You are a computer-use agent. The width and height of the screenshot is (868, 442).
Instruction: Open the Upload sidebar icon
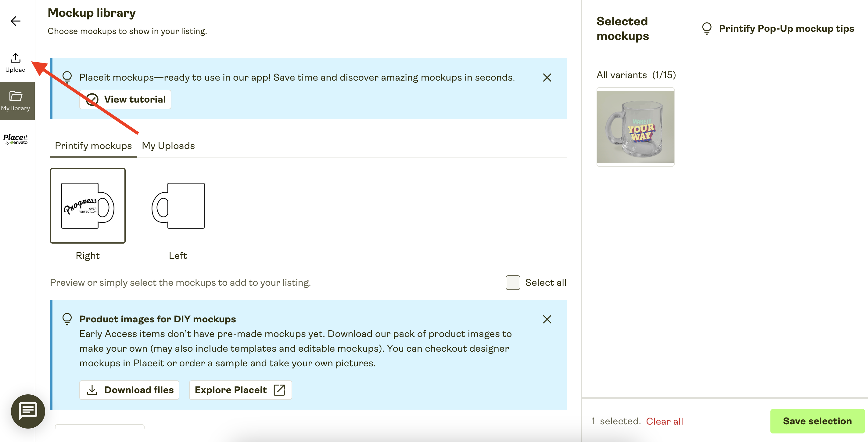[x=16, y=62]
